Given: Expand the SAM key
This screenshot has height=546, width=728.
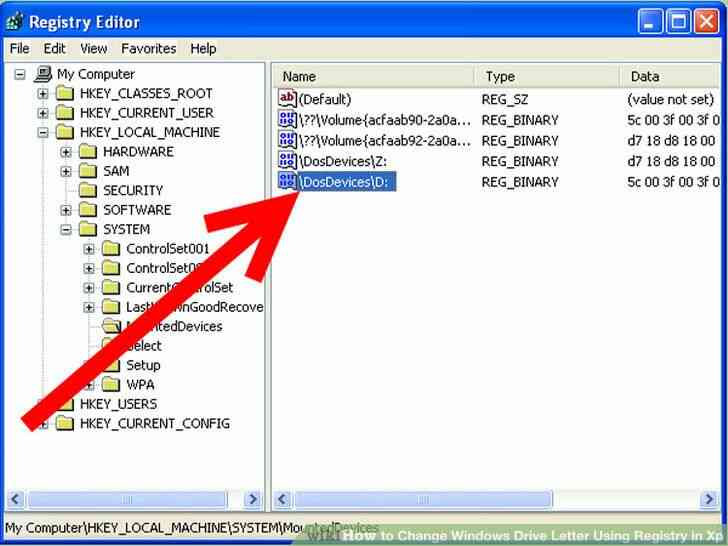Looking at the screenshot, I should 66,172.
